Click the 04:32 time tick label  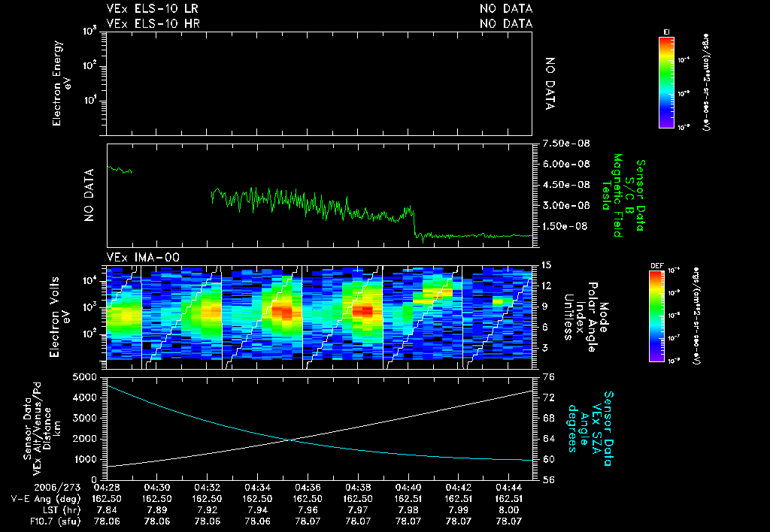pos(208,488)
